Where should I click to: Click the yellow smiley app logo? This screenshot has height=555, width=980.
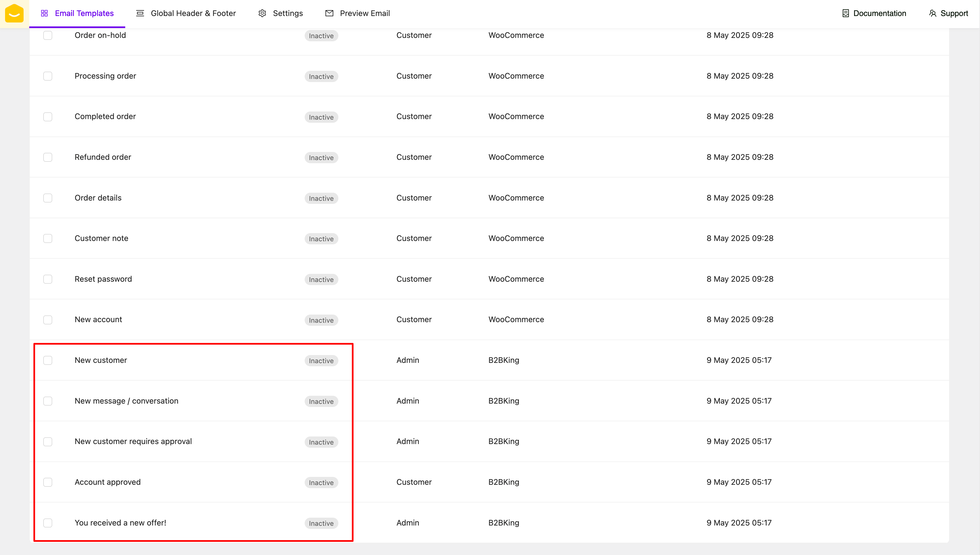(x=14, y=14)
